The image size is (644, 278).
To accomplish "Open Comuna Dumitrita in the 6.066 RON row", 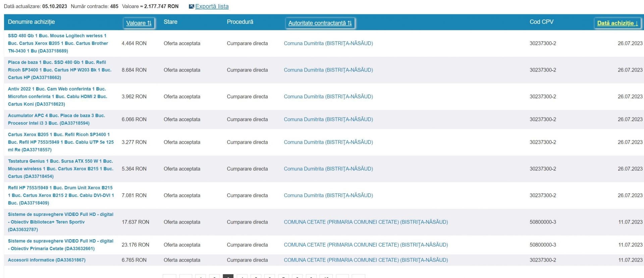I will pos(328,119).
